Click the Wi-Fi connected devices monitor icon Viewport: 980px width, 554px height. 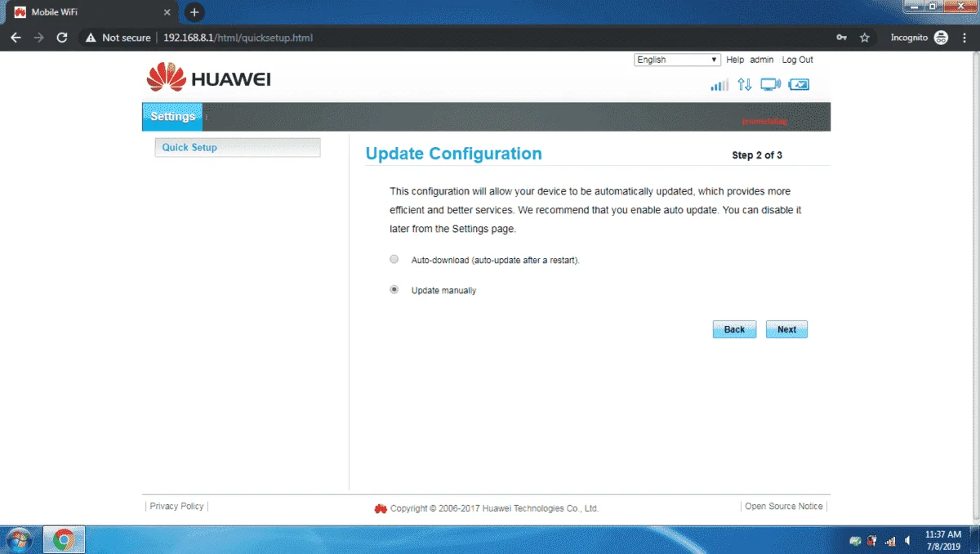click(770, 84)
